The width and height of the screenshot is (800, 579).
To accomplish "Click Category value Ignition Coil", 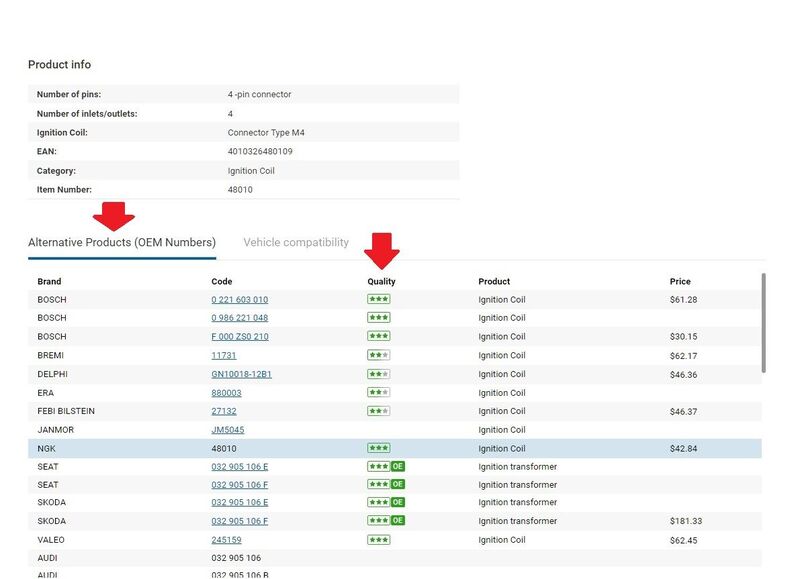I will tap(251, 171).
